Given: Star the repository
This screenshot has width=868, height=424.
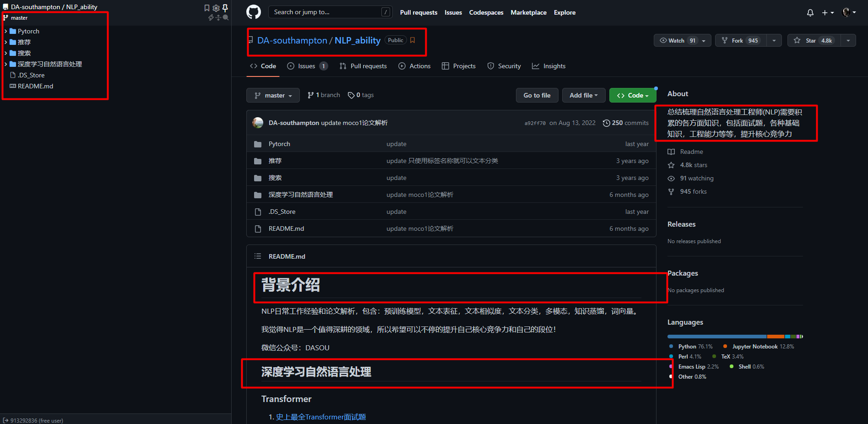Looking at the screenshot, I should 814,40.
